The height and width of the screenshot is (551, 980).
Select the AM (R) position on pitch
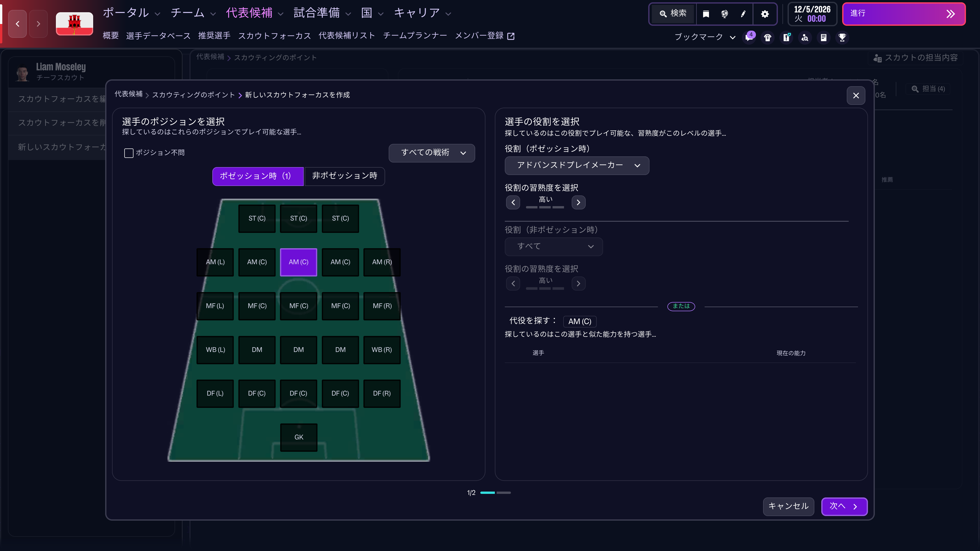[x=382, y=262]
